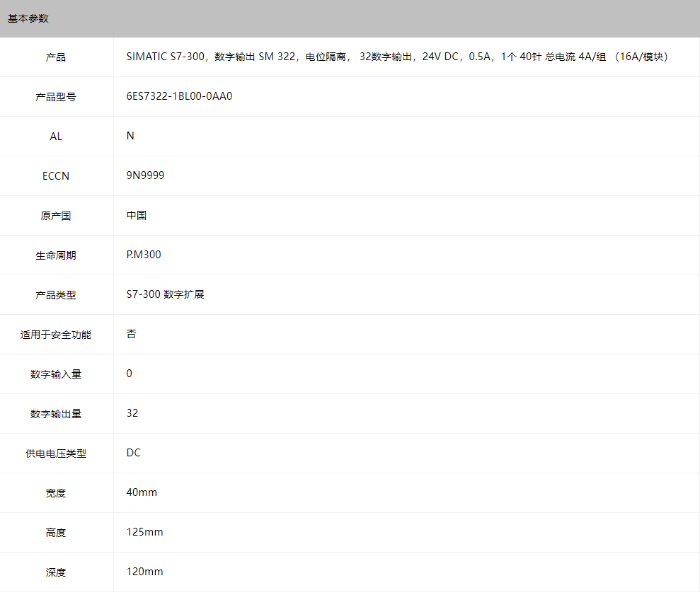Click the SIMATIC S7-300 product description text
Viewport: 700px width, 595px height.
tap(397, 57)
